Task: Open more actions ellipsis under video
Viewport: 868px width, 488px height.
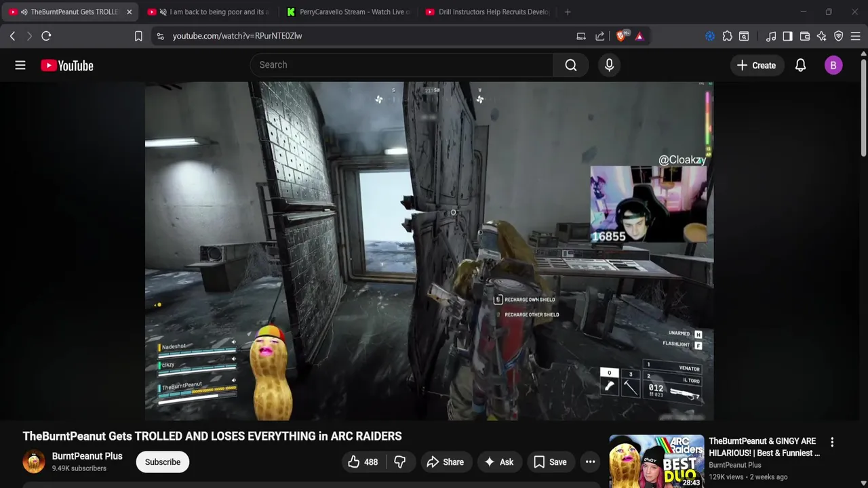Action: 590,462
